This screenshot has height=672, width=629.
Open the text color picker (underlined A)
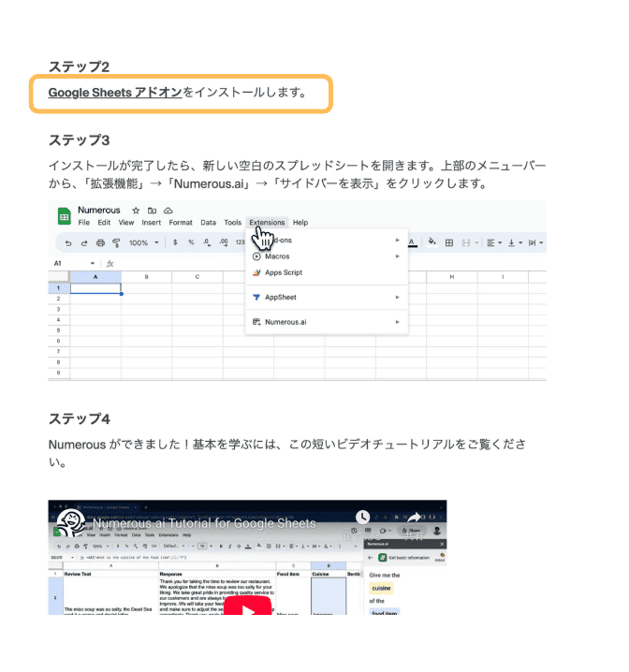click(412, 242)
